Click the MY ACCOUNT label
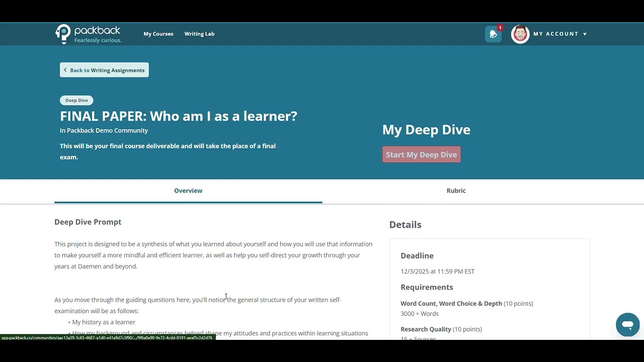 [555, 34]
